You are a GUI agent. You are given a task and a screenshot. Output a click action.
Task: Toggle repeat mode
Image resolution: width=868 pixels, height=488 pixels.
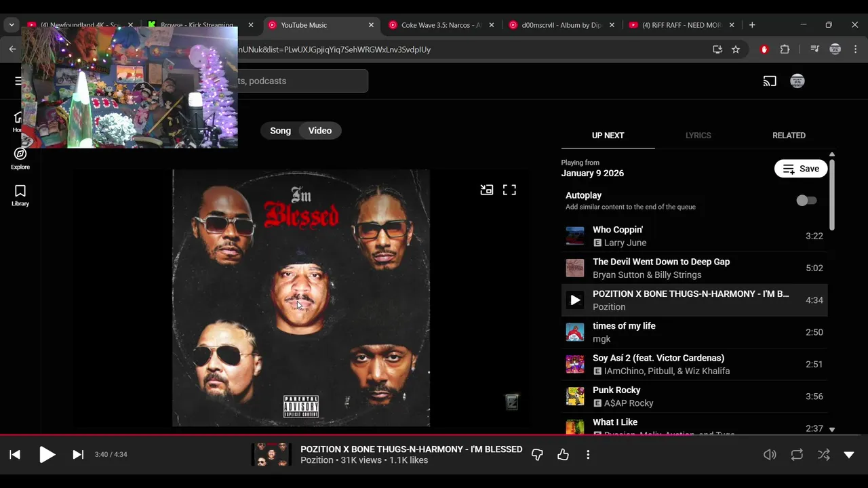click(x=797, y=455)
